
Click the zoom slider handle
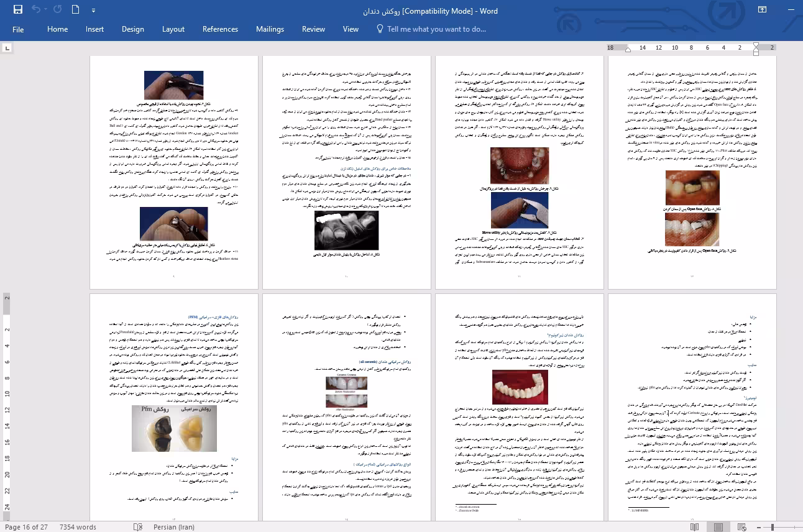pos(773,527)
